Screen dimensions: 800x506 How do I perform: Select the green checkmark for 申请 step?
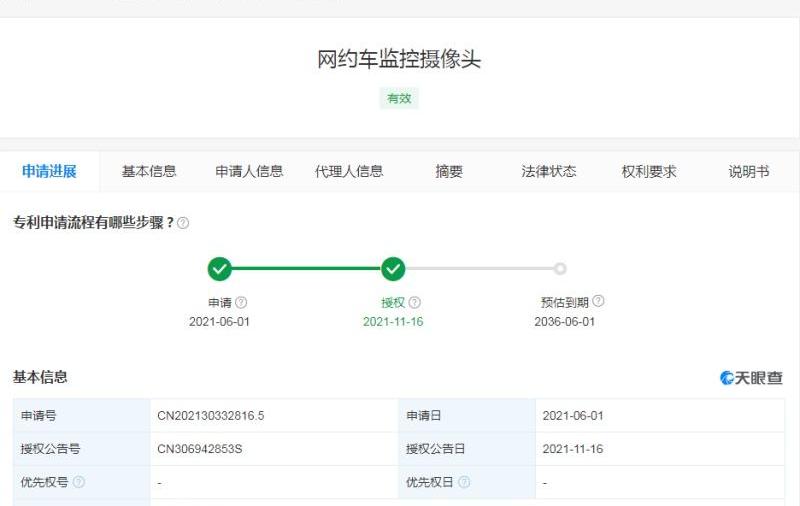click(x=219, y=269)
